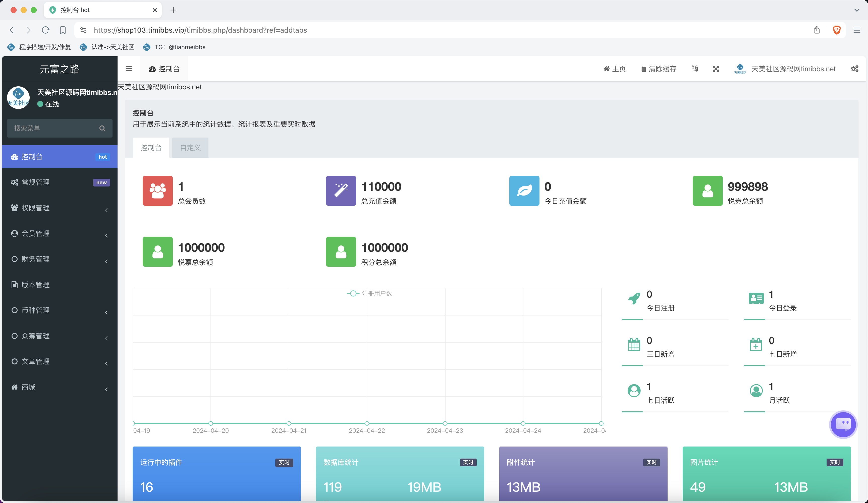
Task: Go back with browser back arrow
Action: pyautogui.click(x=12, y=30)
